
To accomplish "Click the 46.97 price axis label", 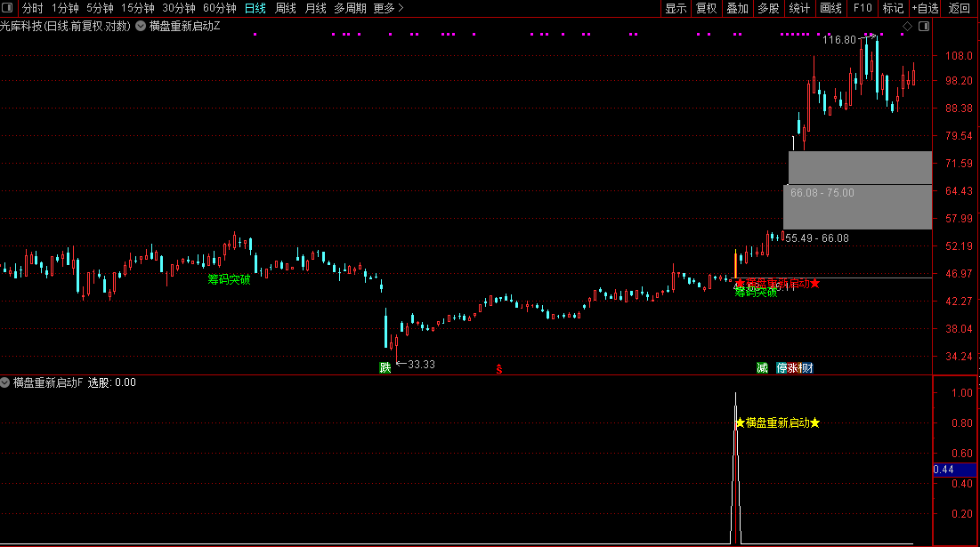I will pyautogui.click(x=959, y=274).
